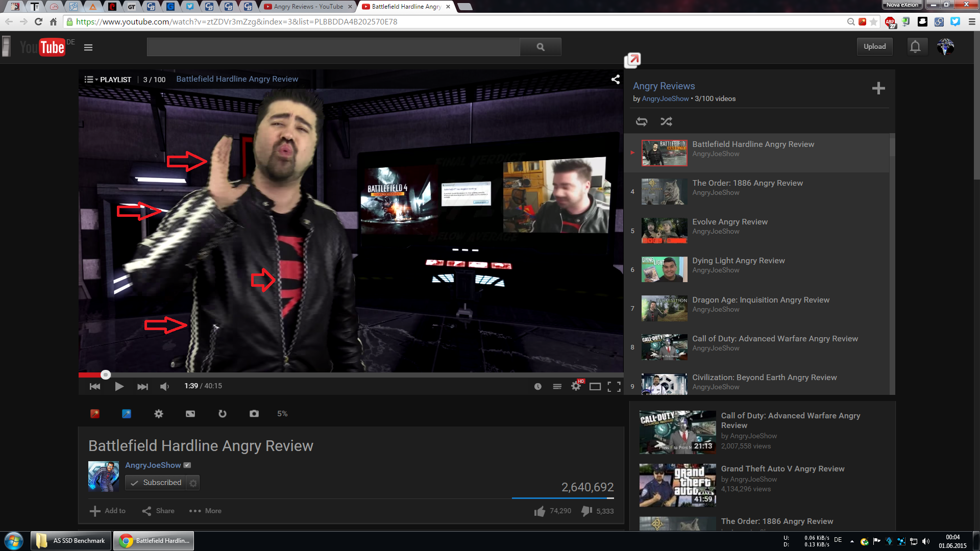Enter fullscreen mode in the player

(614, 387)
